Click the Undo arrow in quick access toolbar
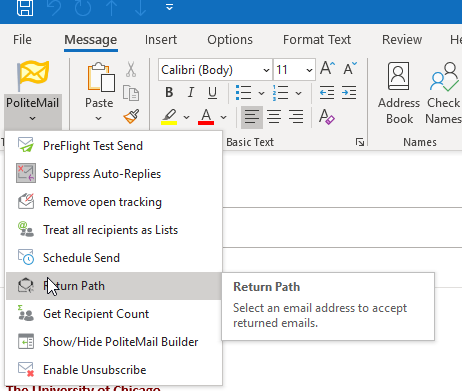This screenshot has width=462, height=391. tap(54, 7)
